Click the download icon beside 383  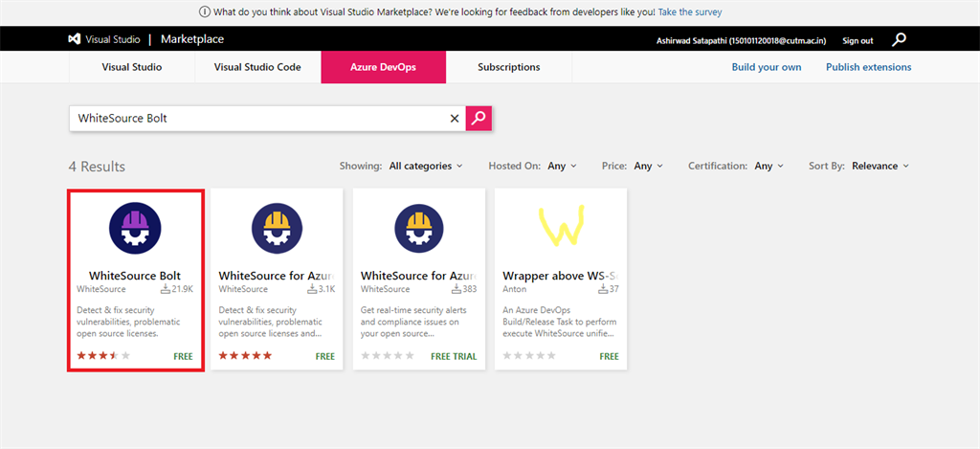pos(456,289)
